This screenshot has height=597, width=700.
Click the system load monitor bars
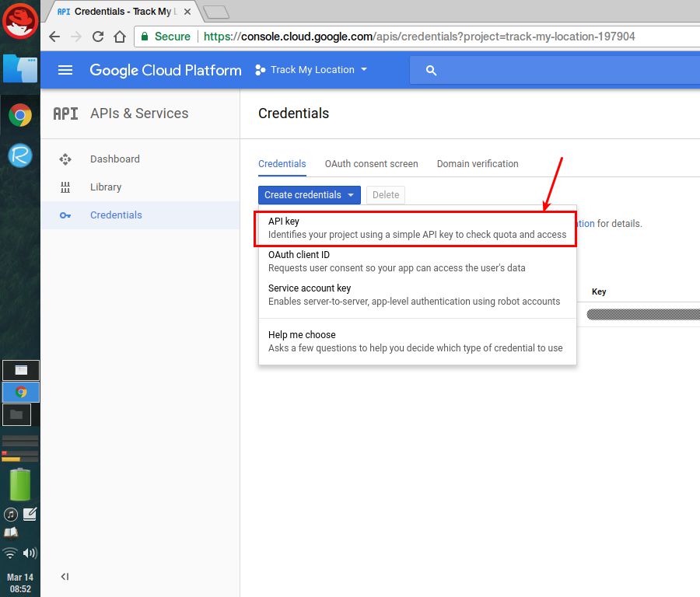pos(20,449)
